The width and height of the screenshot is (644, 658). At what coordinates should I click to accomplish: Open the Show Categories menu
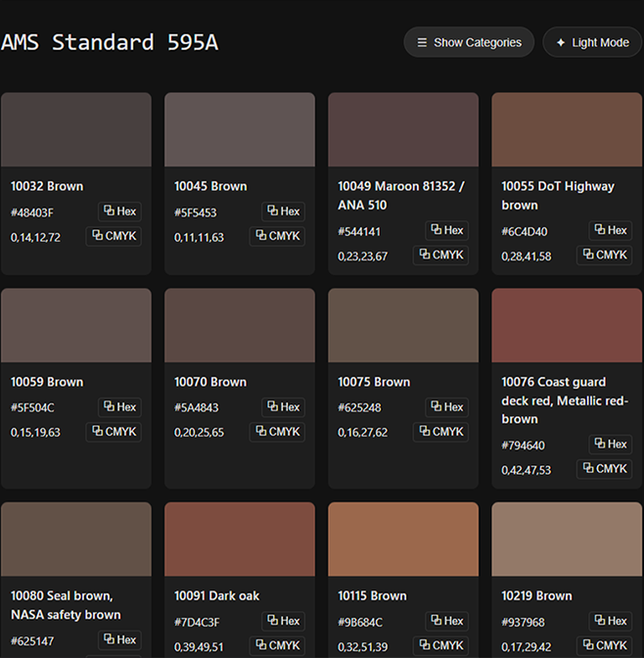point(469,42)
